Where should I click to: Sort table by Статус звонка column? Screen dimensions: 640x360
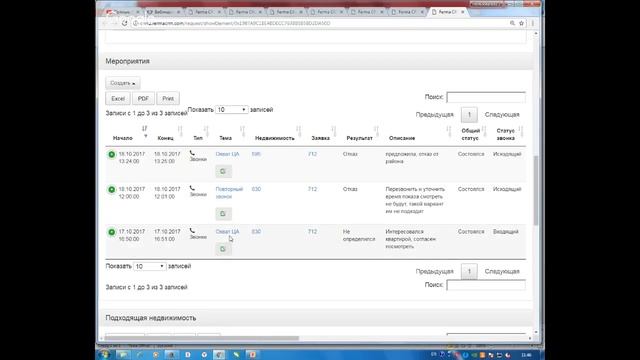pos(505,135)
